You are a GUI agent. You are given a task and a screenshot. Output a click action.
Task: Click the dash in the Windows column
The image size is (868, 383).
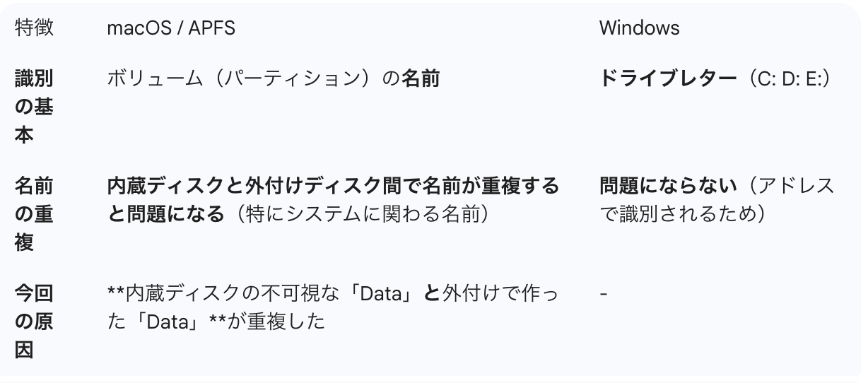coord(603,293)
